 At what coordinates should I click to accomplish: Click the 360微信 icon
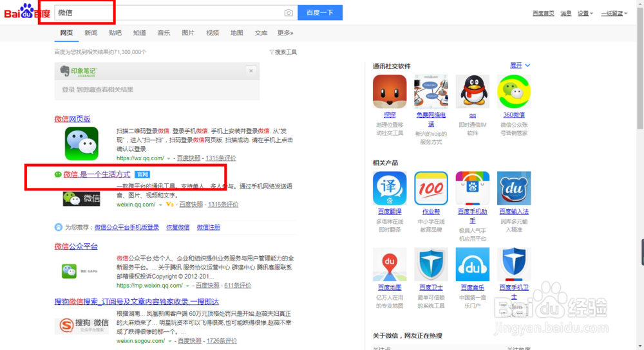[514, 91]
